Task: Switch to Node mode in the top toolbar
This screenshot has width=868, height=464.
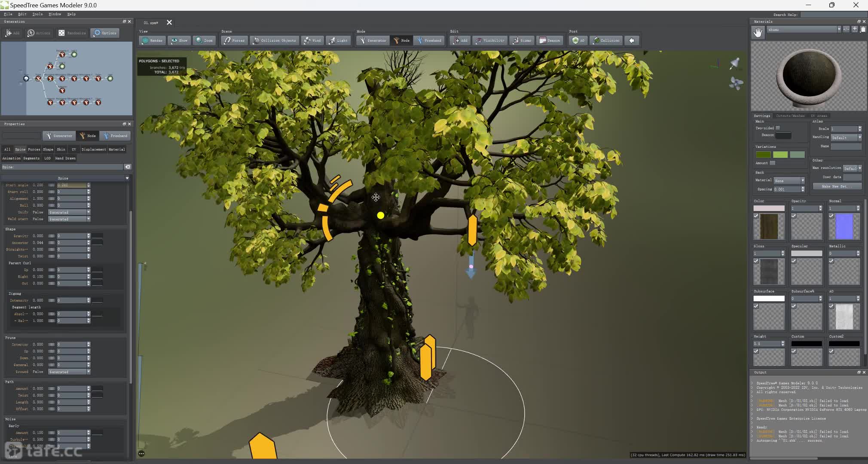Action: [x=401, y=40]
